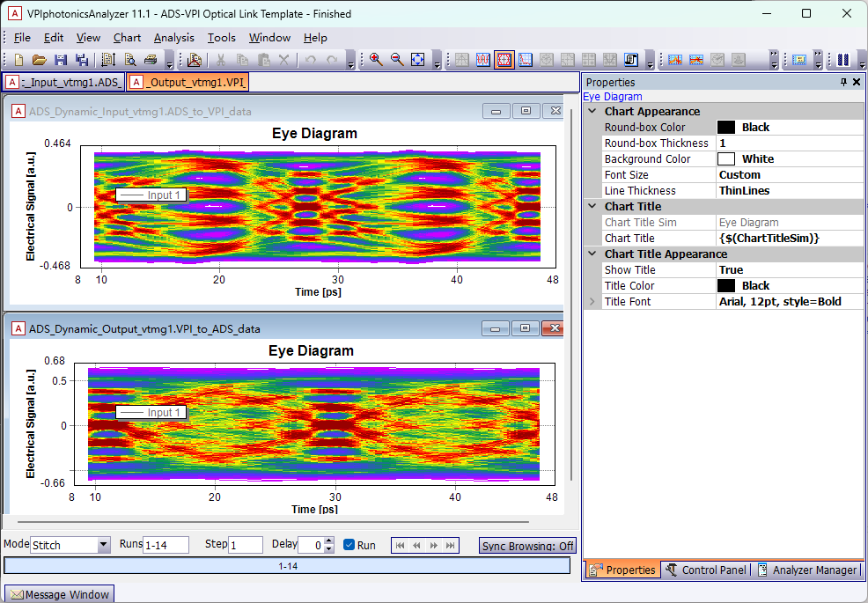Jump to last run playback button
This screenshot has width=868, height=603.
[x=451, y=546]
